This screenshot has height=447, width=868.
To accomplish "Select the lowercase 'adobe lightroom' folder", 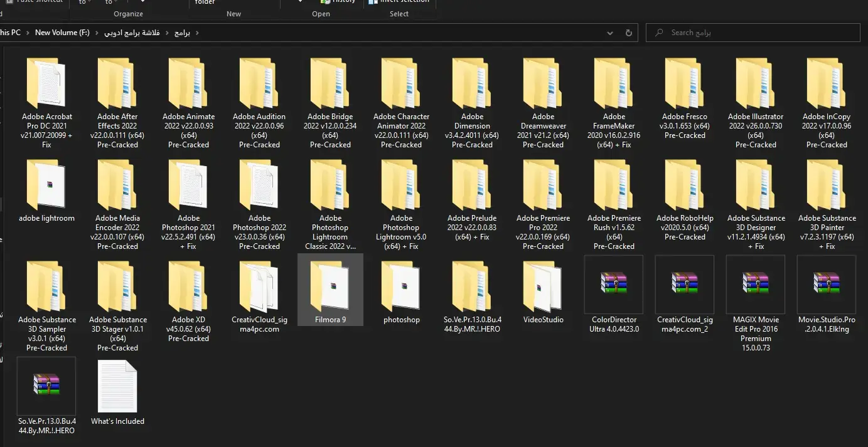I will click(46, 190).
